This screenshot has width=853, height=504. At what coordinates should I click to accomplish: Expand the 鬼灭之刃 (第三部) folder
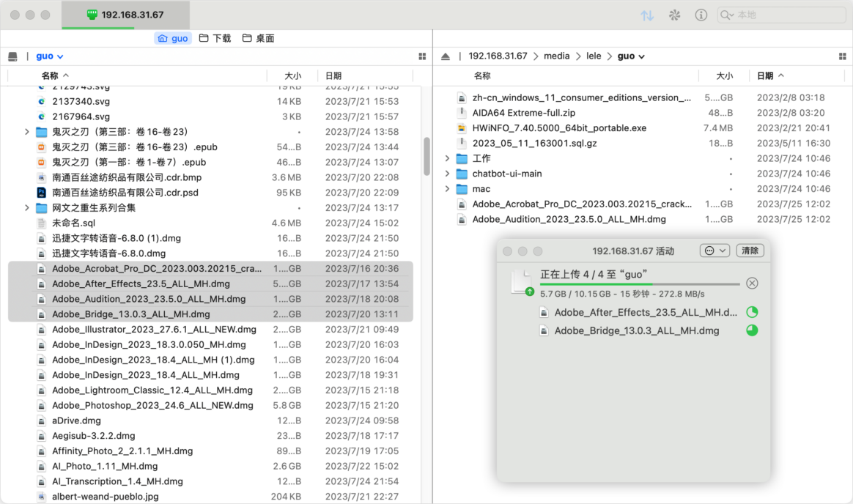pyautogui.click(x=26, y=132)
